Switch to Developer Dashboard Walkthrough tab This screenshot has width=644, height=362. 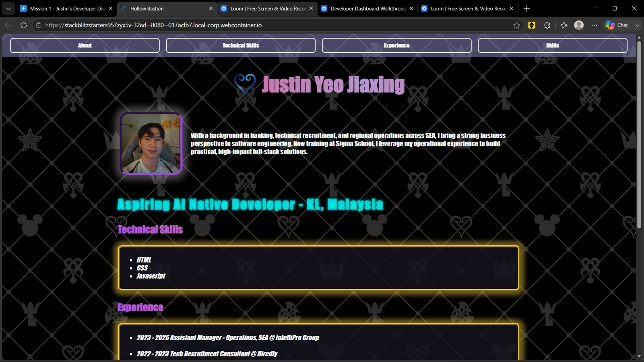coord(368,8)
